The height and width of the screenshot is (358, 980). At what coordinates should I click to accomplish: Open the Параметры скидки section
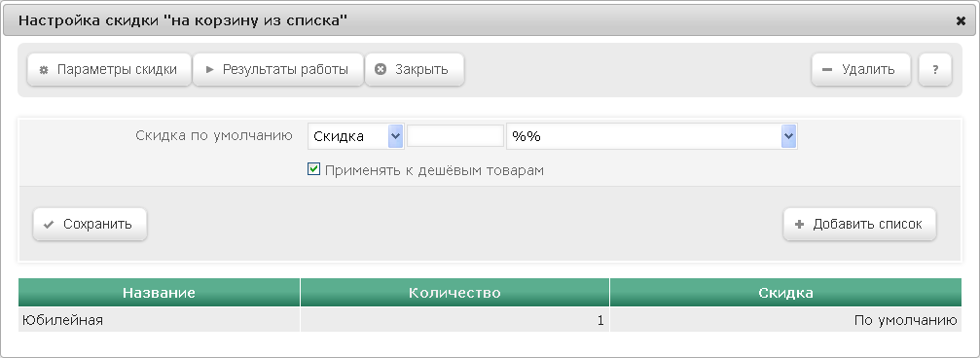click(x=109, y=69)
